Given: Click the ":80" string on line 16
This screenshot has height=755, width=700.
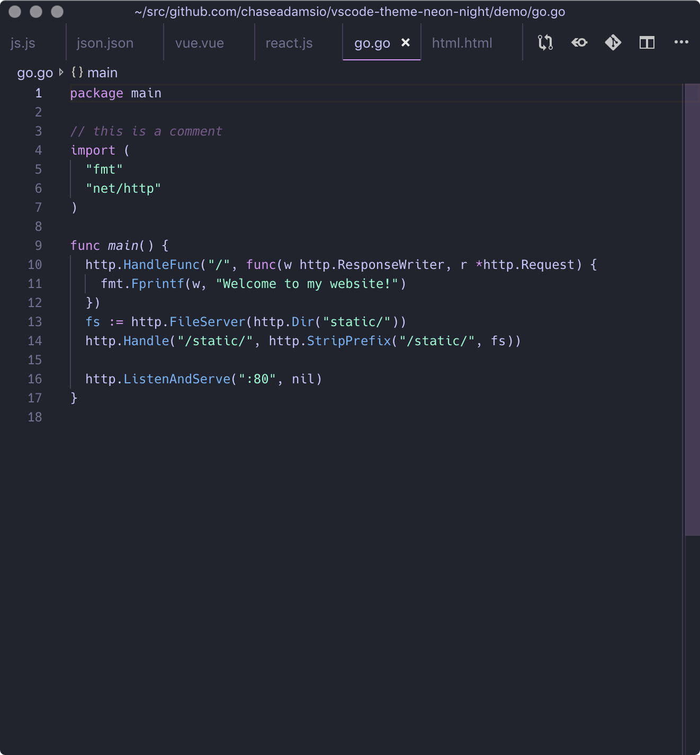Looking at the screenshot, I should pyautogui.click(x=257, y=379).
